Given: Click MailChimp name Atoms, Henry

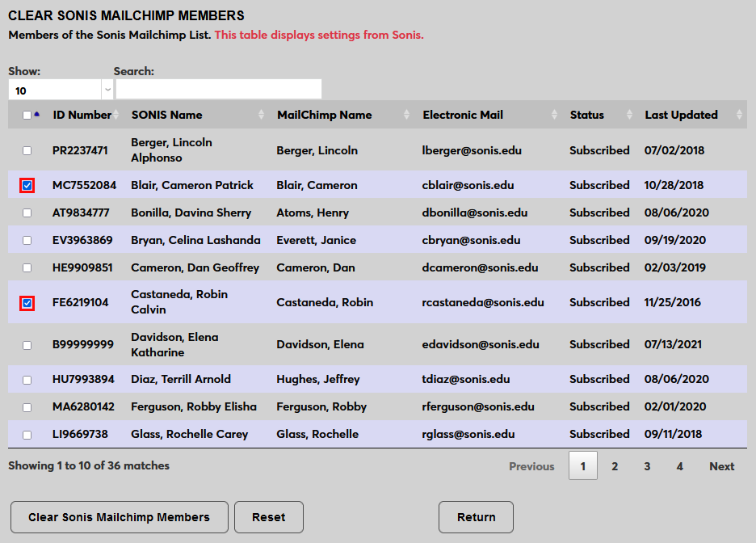Looking at the screenshot, I should tap(313, 213).
